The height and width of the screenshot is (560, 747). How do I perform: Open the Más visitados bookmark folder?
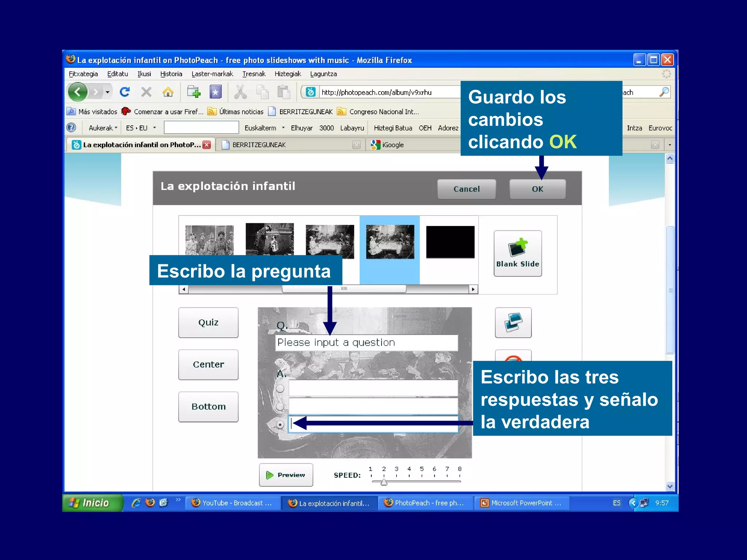tap(92, 112)
